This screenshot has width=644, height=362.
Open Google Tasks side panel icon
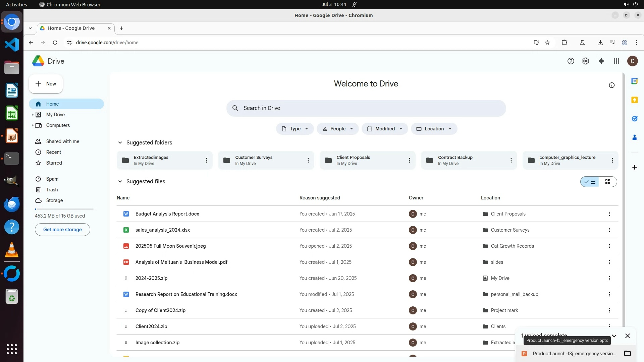click(634, 119)
